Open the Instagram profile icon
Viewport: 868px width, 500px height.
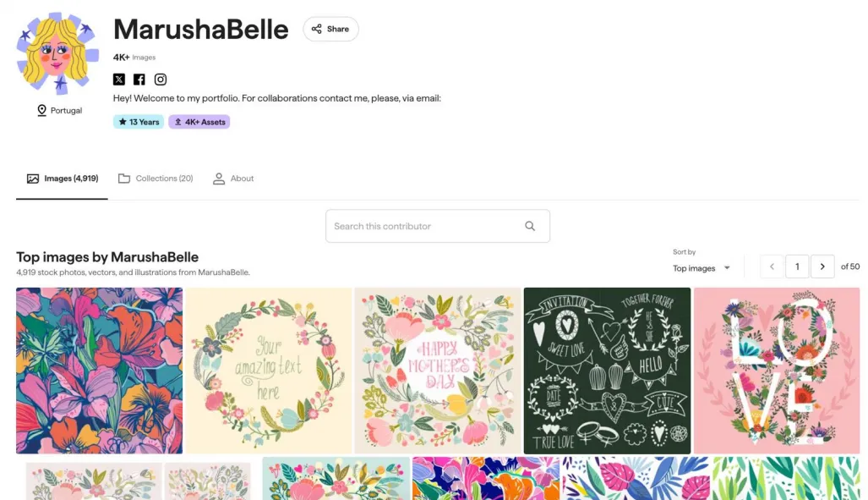161,80
